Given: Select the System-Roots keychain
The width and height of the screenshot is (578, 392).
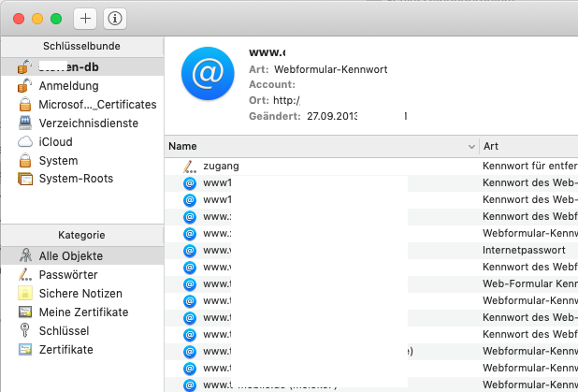Looking at the screenshot, I should point(82,179).
